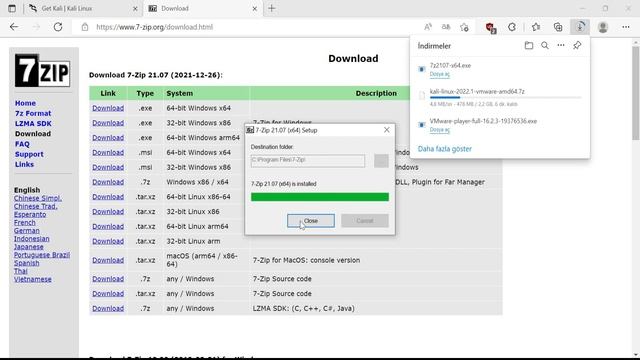
Task: Switch language to Japanese
Action: click(x=29, y=247)
